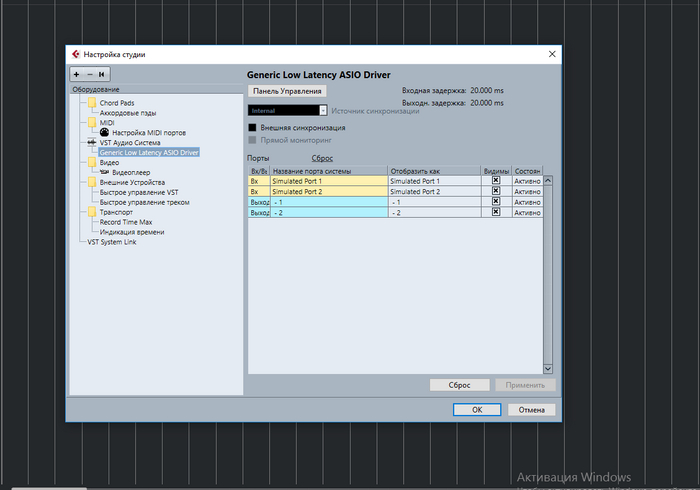Click the minus remove device icon

90,75
